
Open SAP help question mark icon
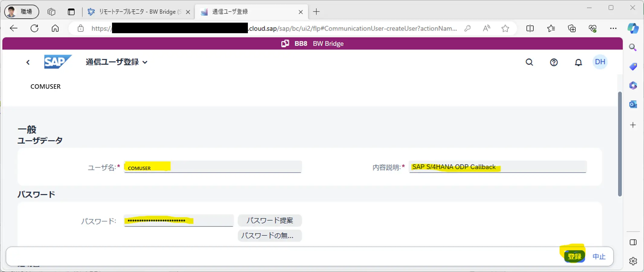coord(554,62)
